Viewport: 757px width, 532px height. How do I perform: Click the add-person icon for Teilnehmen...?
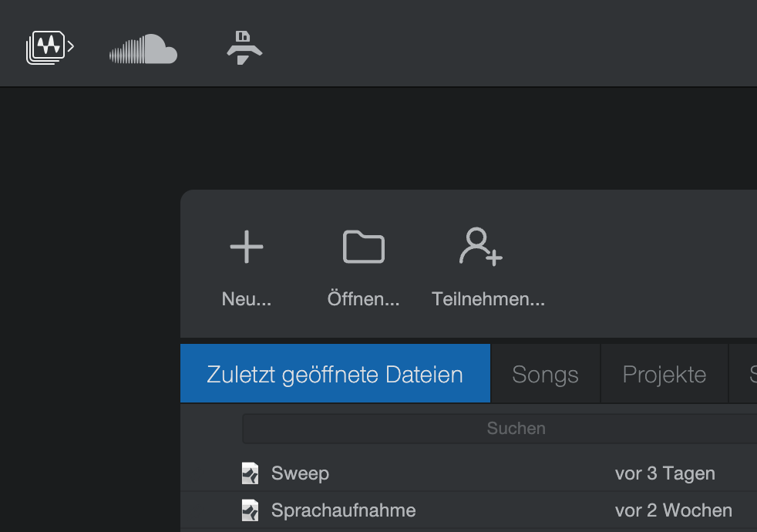[x=481, y=246]
